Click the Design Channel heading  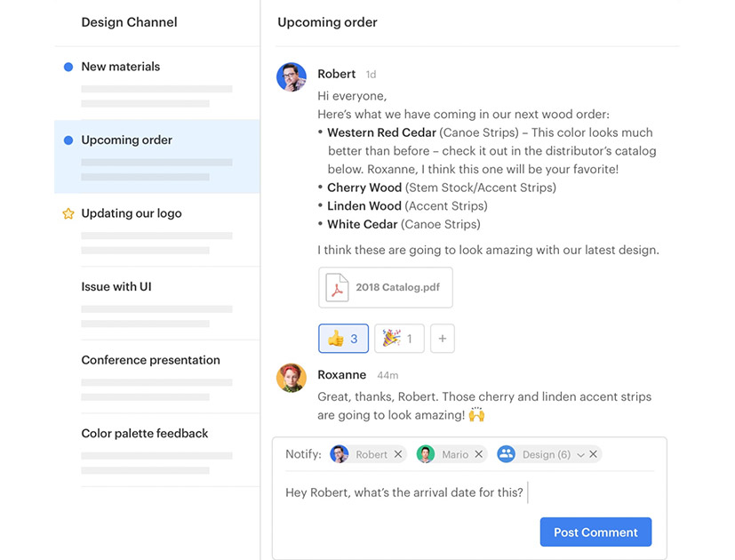[x=130, y=22]
